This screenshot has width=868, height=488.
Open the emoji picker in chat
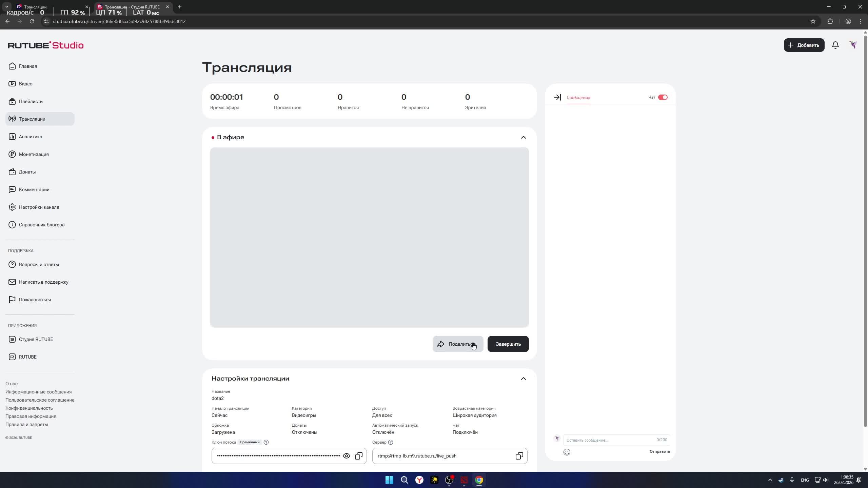(567, 452)
